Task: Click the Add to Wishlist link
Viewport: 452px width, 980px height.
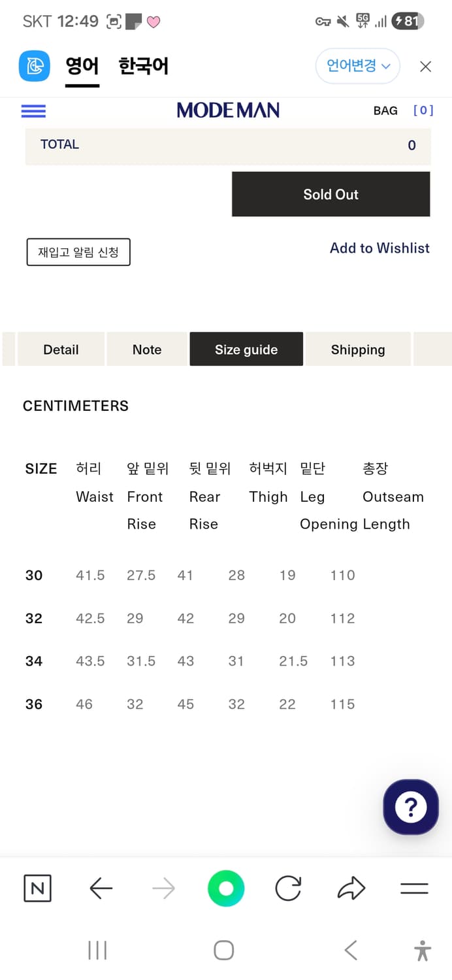Action: [379, 248]
